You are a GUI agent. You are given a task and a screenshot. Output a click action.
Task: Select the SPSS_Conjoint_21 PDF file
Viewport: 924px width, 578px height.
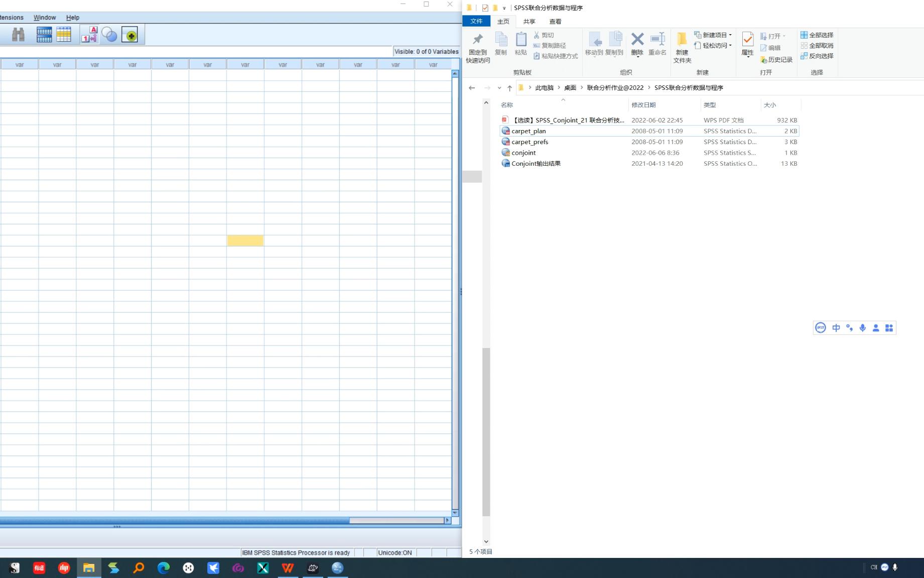(649, 120)
